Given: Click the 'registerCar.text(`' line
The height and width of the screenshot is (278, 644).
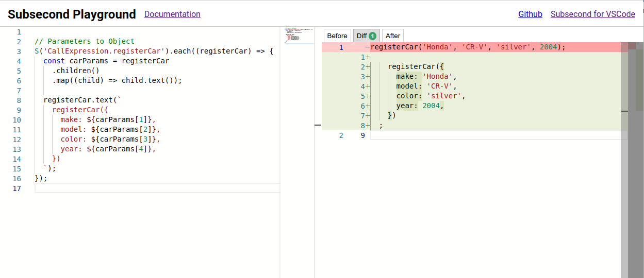Looking at the screenshot, I should [82, 100].
